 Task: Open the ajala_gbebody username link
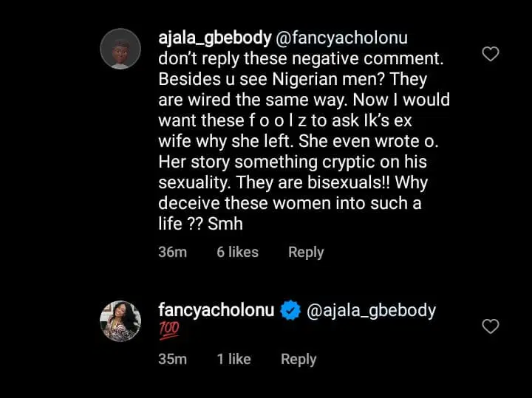209,35
